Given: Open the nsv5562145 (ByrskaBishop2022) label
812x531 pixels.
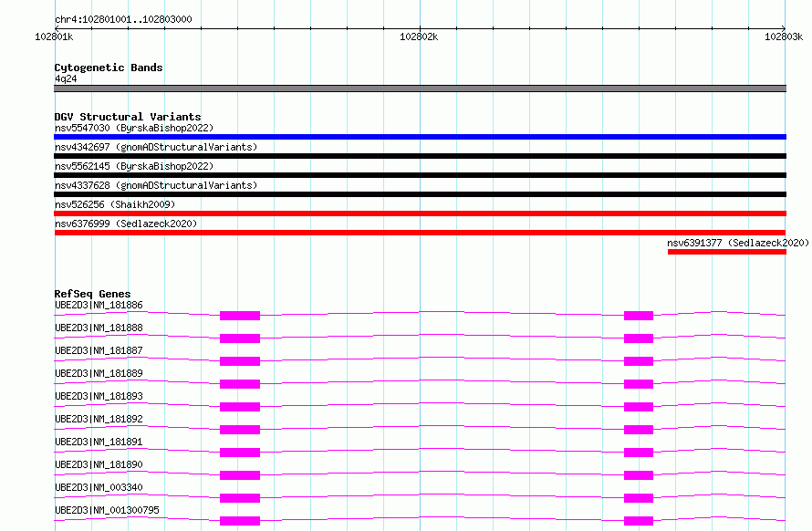Looking at the screenshot, I should point(134,166).
